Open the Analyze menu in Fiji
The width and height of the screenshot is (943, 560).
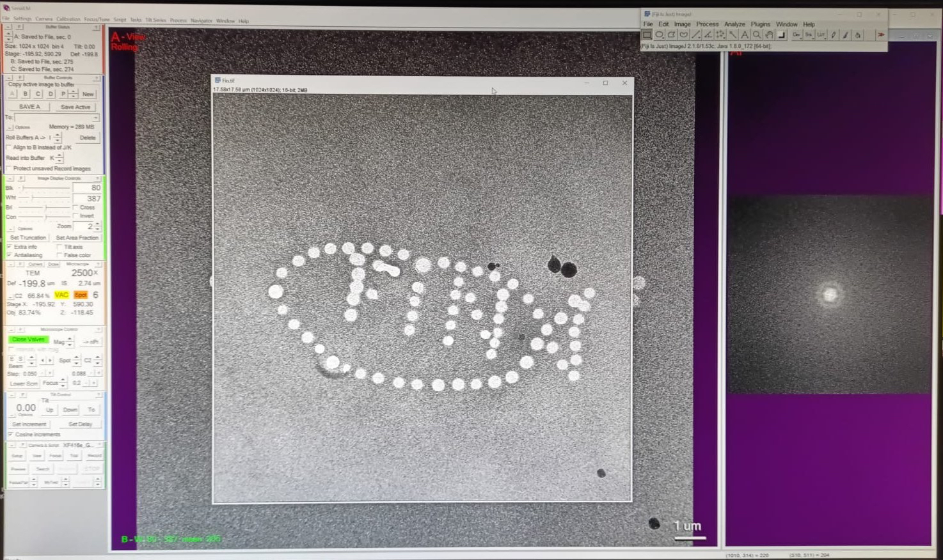(734, 24)
